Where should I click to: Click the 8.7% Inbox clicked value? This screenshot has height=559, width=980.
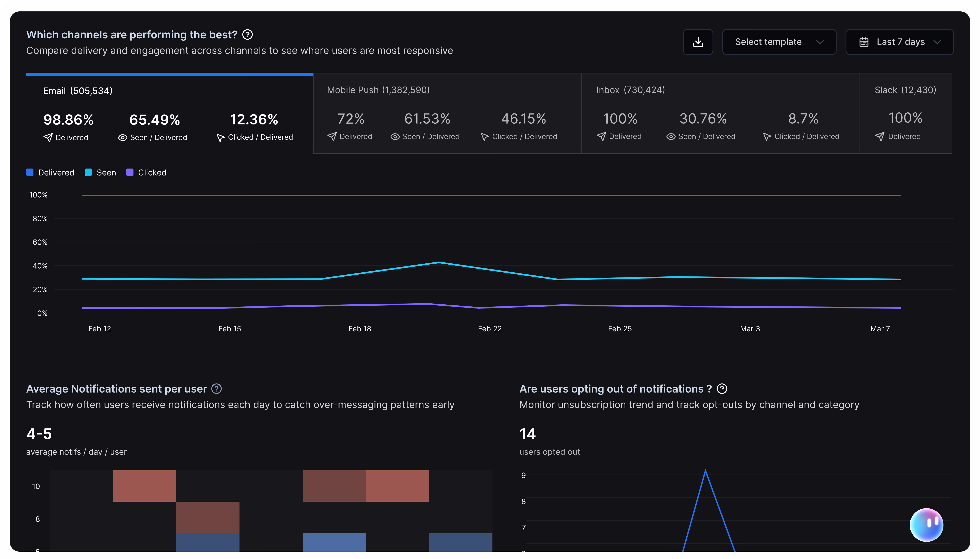point(803,119)
